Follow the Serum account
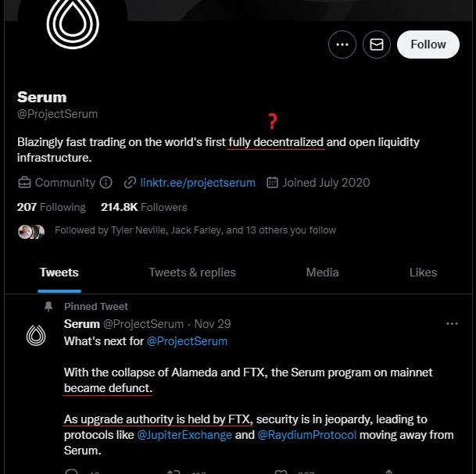476x474 pixels. click(428, 45)
